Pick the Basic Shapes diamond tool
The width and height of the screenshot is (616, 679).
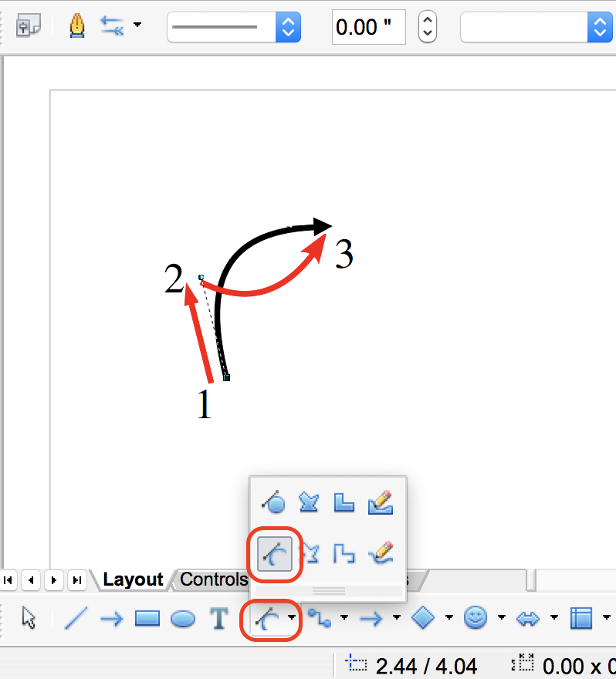423,617
